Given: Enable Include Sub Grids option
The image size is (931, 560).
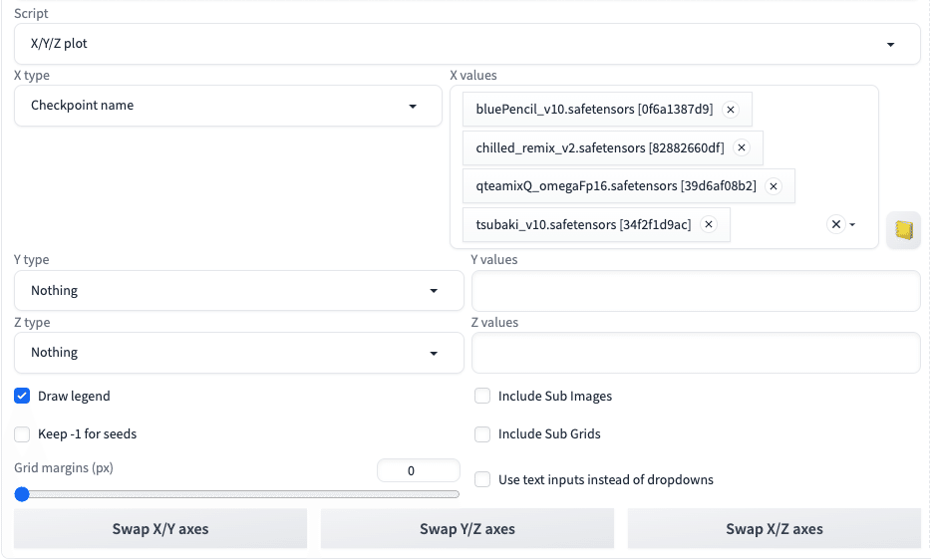Looking at the screenshot, I should point(482,434).
